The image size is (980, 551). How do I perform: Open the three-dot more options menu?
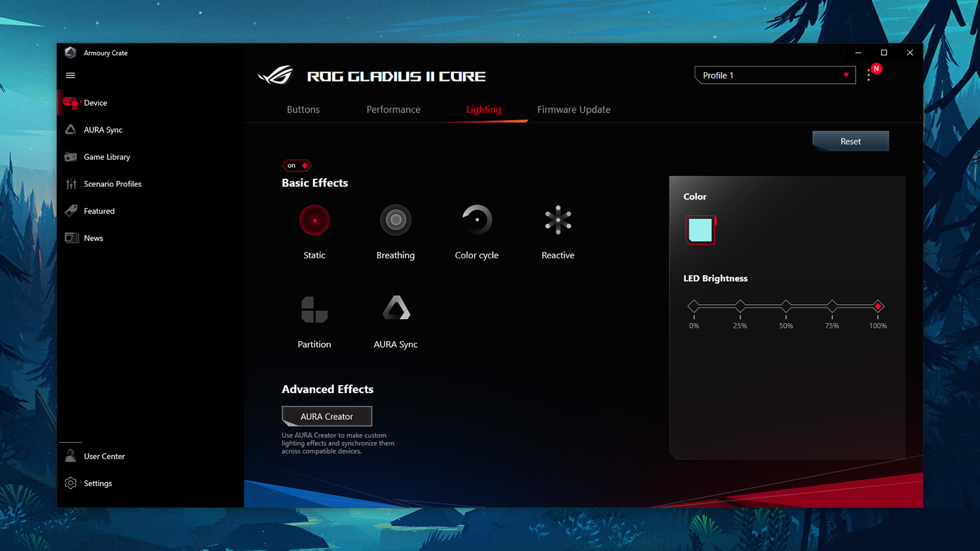[x=869, y=75]
